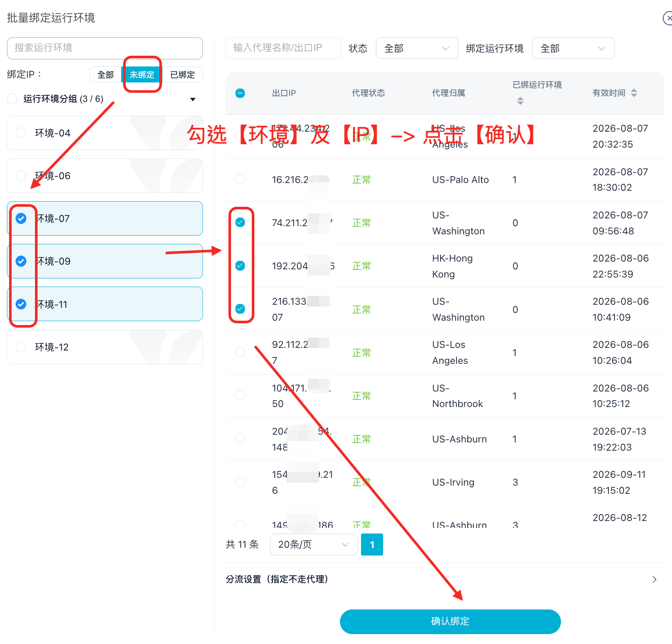Uncheck the 环境-07 checkbox
Screen dimensions: 672x644
21,218
